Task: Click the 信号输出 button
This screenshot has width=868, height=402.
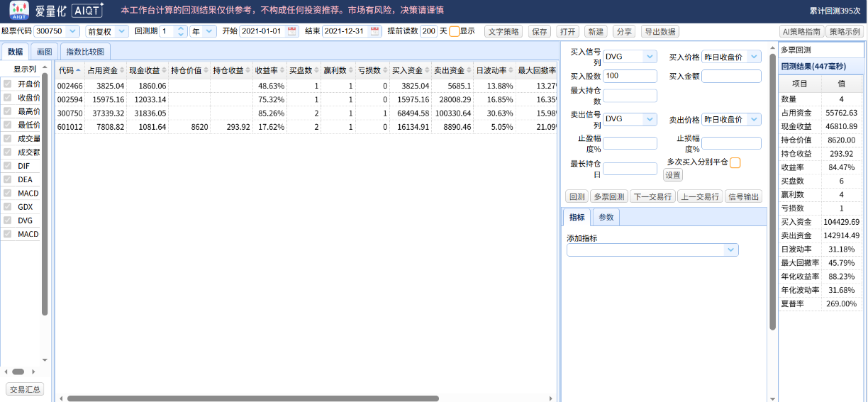Action: [743, 196]
